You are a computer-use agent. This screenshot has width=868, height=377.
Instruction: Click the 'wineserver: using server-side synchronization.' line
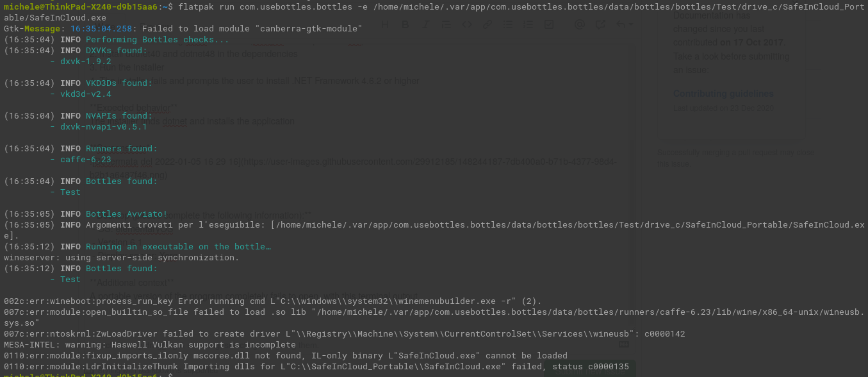click(x=122, y=258)
